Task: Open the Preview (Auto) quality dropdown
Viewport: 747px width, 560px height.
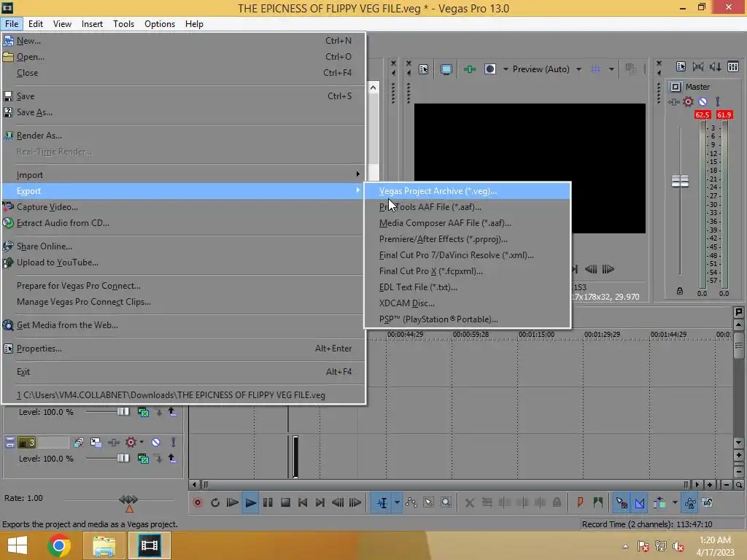Action: pos(578,69)
